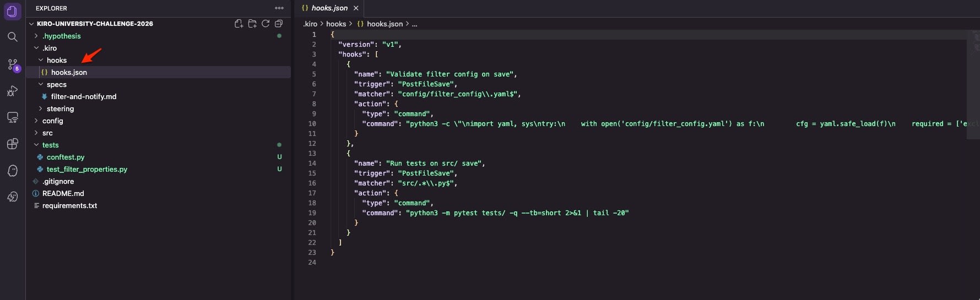Click the Python icon beside test_filter_properties.py
Viewport: 980px width, 300px height.
(40, 169)
